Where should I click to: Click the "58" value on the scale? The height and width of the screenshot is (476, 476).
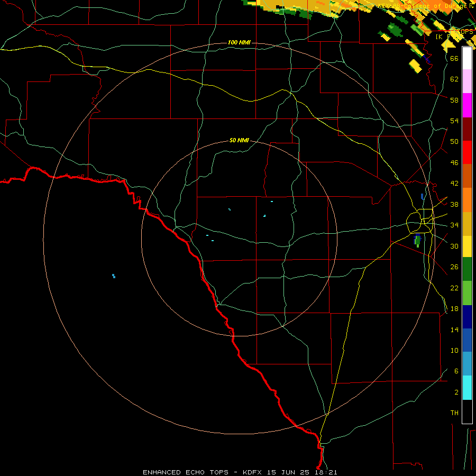[454, 100]
